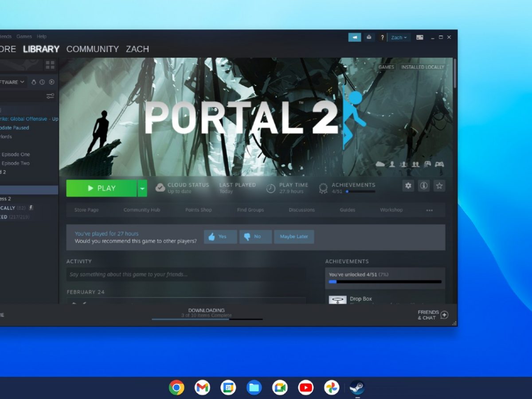Toggle ready-to-play filter icon
The image size is (532, 399).
(51, 82)
